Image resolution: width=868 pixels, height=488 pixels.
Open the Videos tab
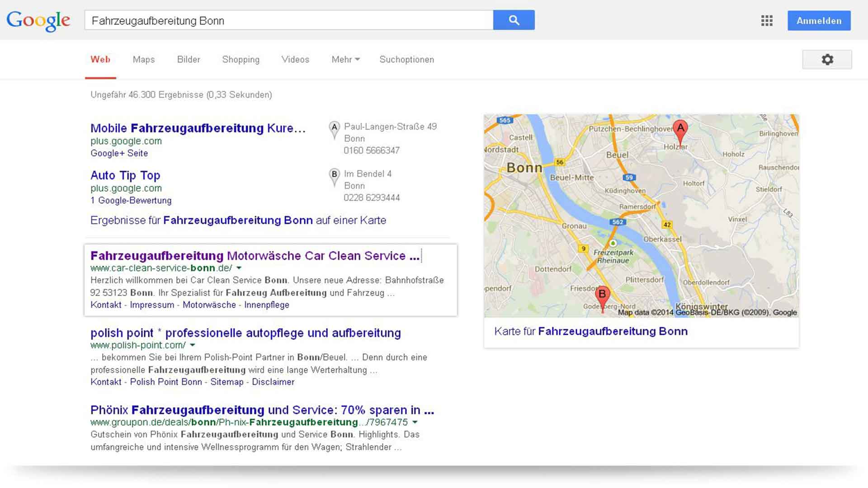[x=295, y=60]
